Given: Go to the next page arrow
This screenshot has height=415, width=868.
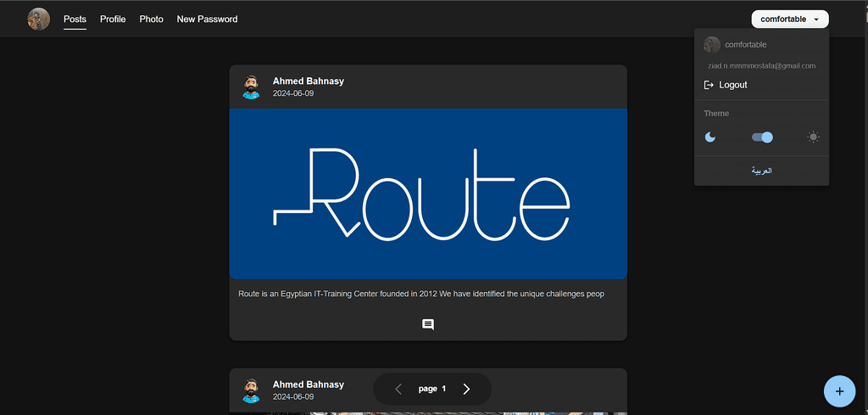Looking at the screenshot, I should click(x=466, y=389).
